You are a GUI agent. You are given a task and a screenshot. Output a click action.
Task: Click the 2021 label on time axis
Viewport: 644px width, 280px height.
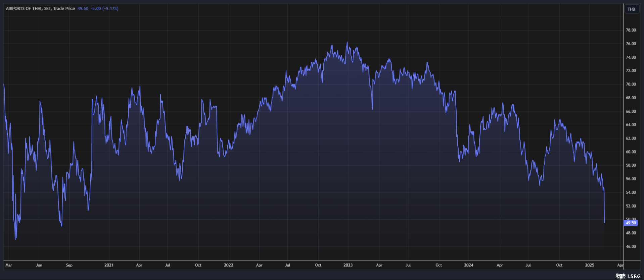109,265
